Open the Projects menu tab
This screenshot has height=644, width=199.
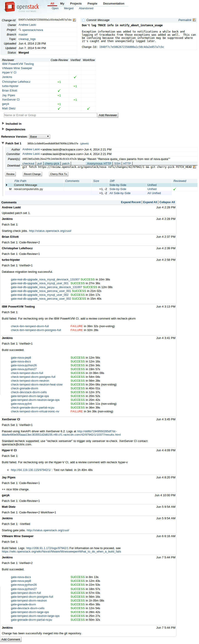tap(76, 3)
